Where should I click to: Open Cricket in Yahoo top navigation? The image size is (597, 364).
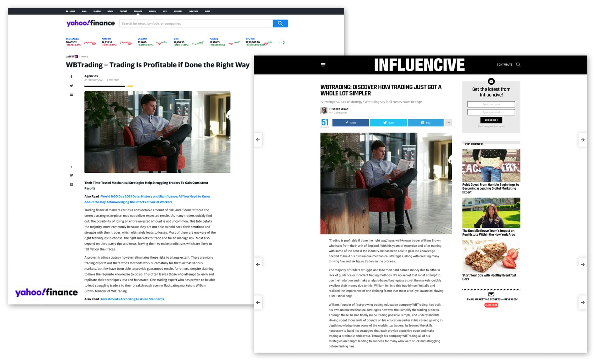pyautogui.click(x=123, y=11)
